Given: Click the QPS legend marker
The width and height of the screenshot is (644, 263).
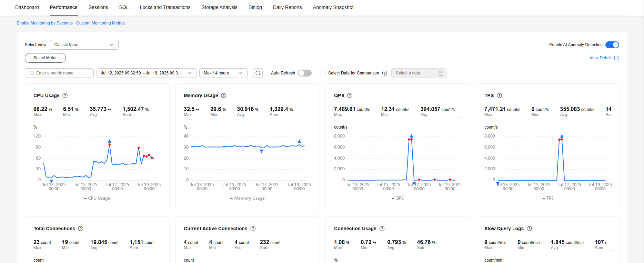Looking at the screenshot, I should [393, 199].
